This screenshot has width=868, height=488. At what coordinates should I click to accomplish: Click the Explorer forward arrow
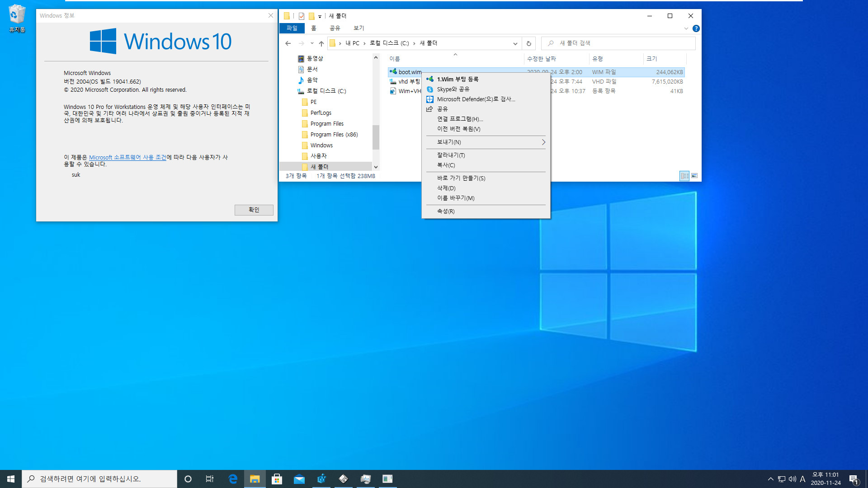click(302, 43)
